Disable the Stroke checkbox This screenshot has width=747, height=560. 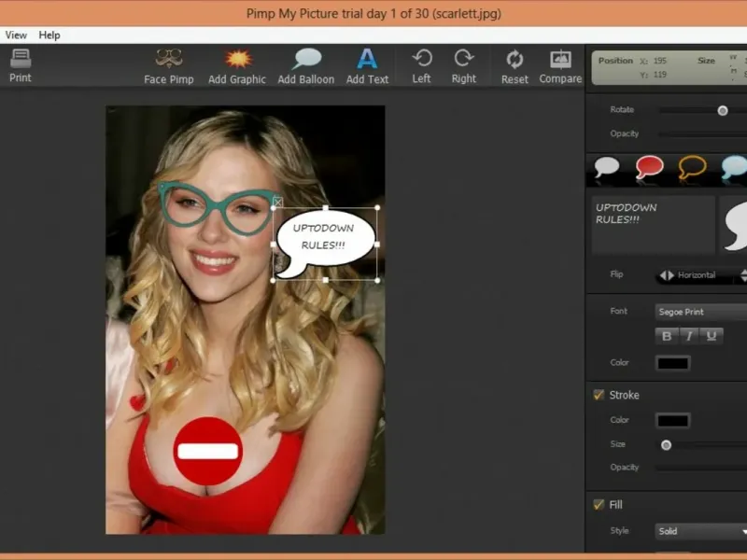[x=599, y=395]
